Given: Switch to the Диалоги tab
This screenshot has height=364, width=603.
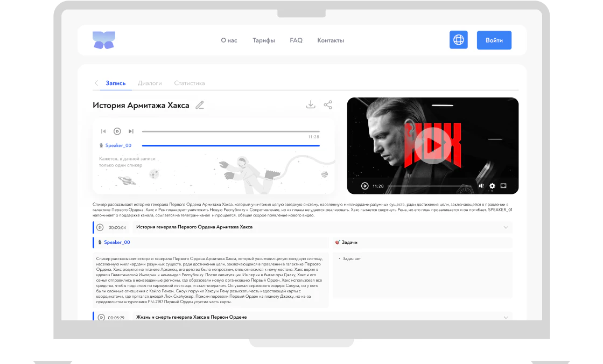Looking at the screenshot, I should pyautogui.click(x=150, y=83).
